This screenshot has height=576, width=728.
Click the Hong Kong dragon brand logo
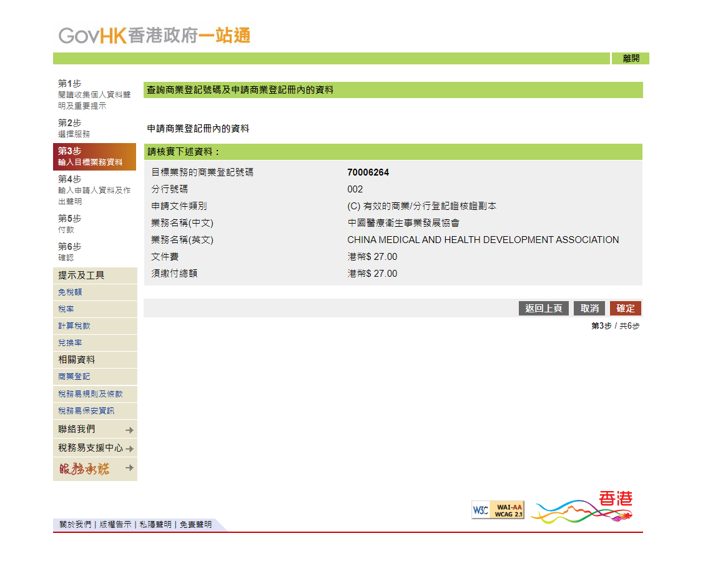581,508
